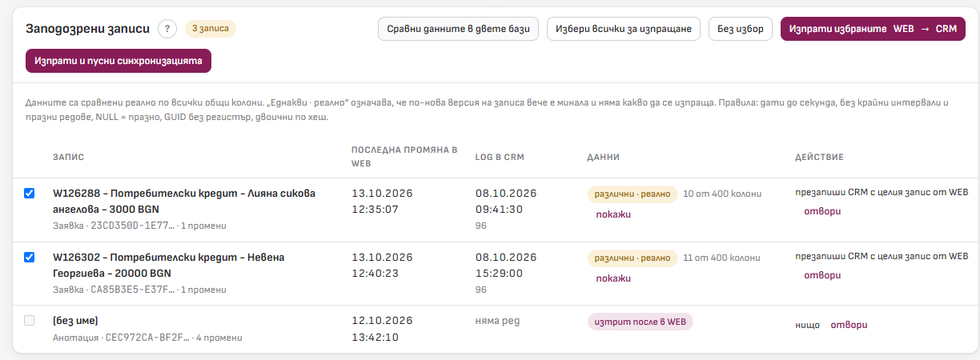Click 'Изпрати и пусни синхронизацията' button
This screenshot has height=360, width=980.
pyautogui.click(x=118, y=60)
